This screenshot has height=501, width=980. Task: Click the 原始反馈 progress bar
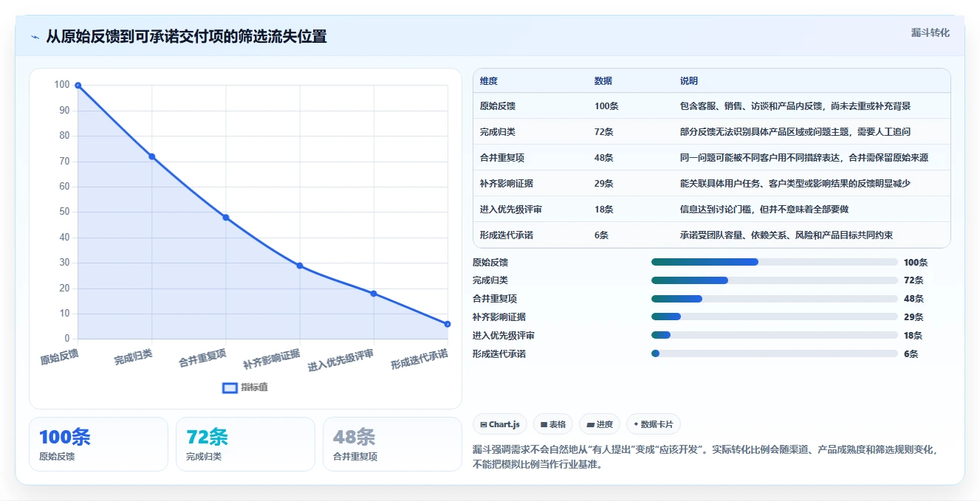pos(774,262)
